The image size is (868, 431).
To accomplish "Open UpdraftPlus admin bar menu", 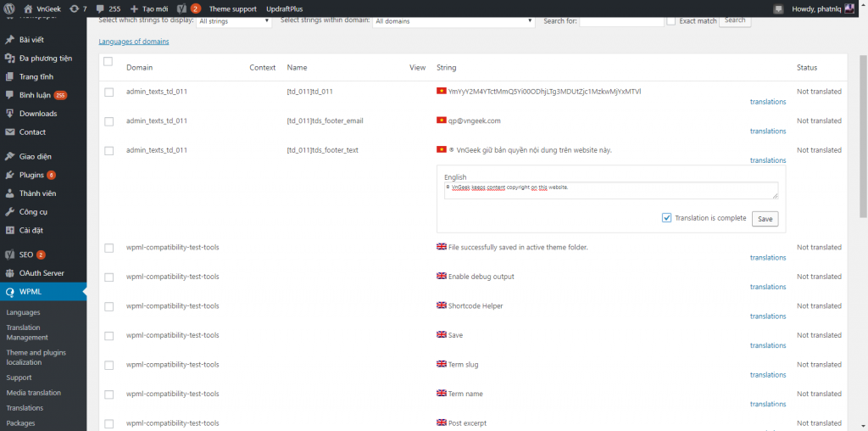I will click(x=285, y=8).
